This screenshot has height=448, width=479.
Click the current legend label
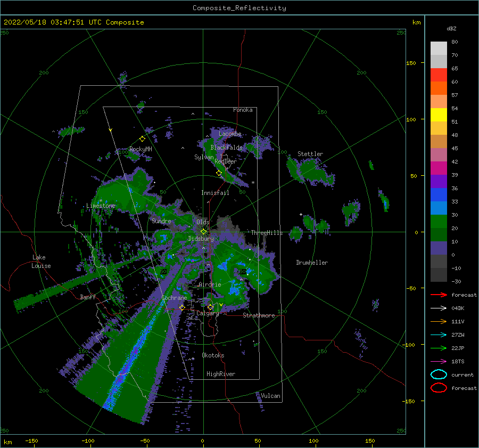[463, 374]
